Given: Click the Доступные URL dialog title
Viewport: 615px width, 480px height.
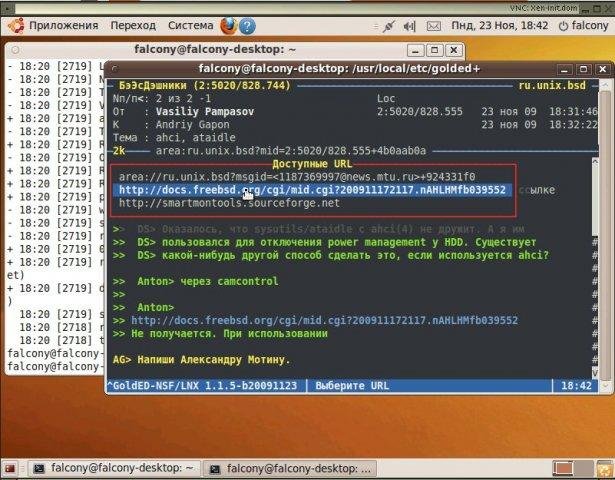Looking at the screenshot, I should click(x=312, y=164).
